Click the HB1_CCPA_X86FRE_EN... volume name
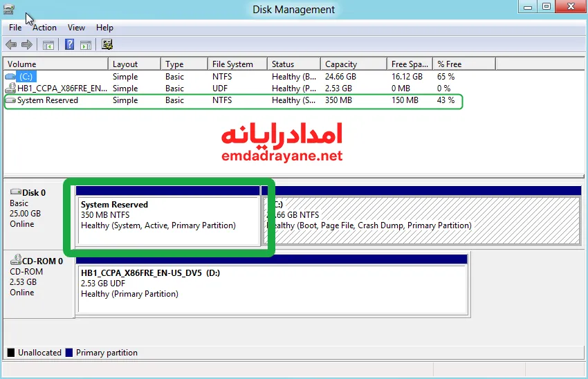The height and width of the screenshot is (379, 588). click(62, 89)
